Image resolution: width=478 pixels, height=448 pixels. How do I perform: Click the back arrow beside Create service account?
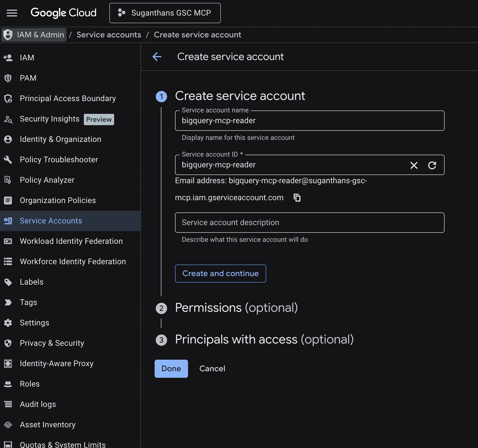[x=157, y=57]
